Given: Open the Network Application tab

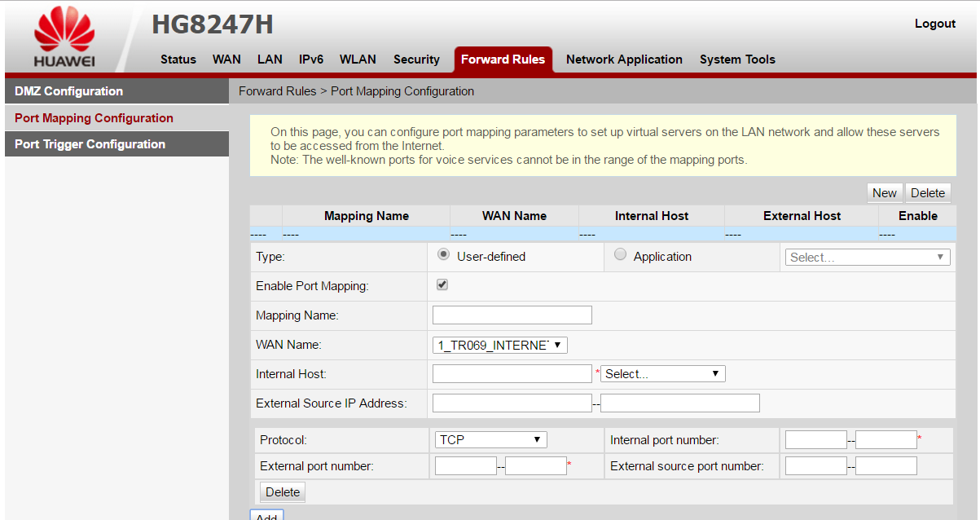Looking at the screenshot, I should 624,59.
